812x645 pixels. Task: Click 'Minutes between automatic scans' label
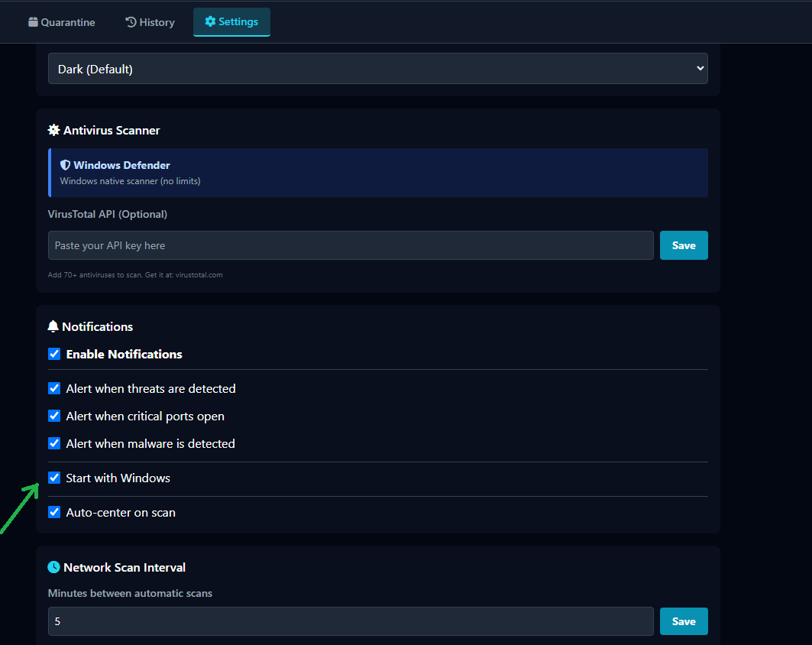[130, 593]
